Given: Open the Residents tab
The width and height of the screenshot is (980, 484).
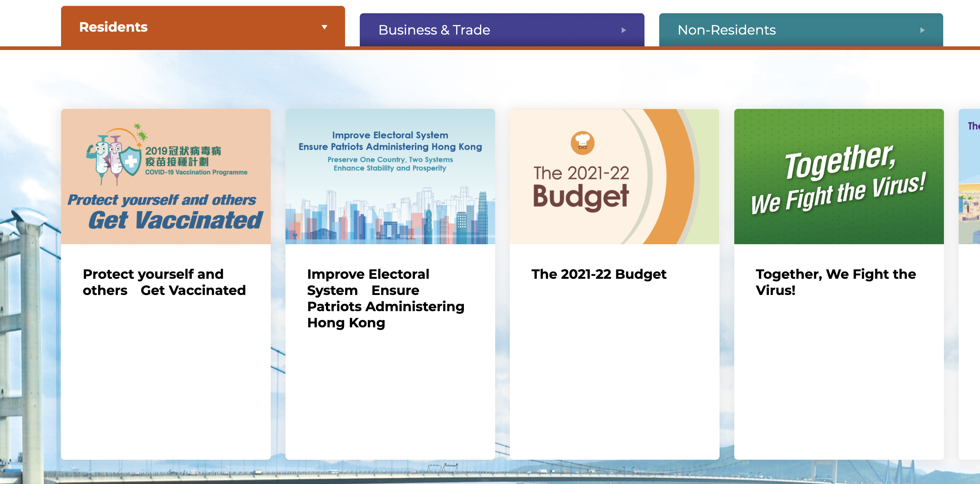Looking at the screenshot, I should pyautogui.click(x=113, y=27).
